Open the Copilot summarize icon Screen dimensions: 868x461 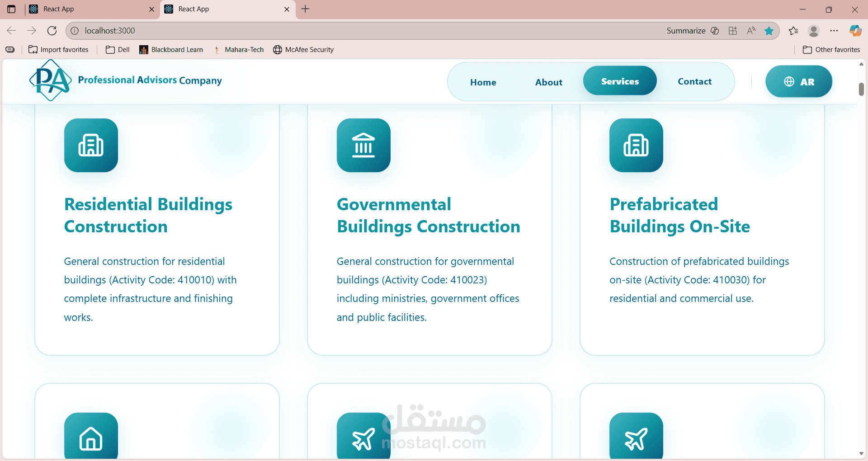[x=715, y=31]
